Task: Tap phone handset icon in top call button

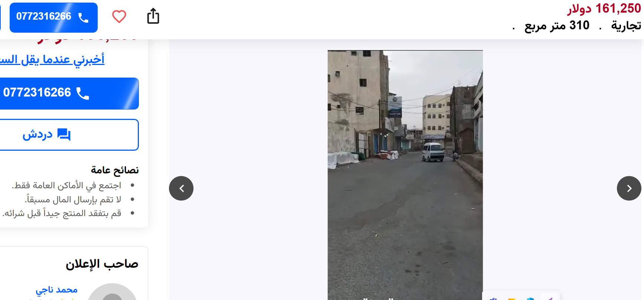Action: (83, 17)
